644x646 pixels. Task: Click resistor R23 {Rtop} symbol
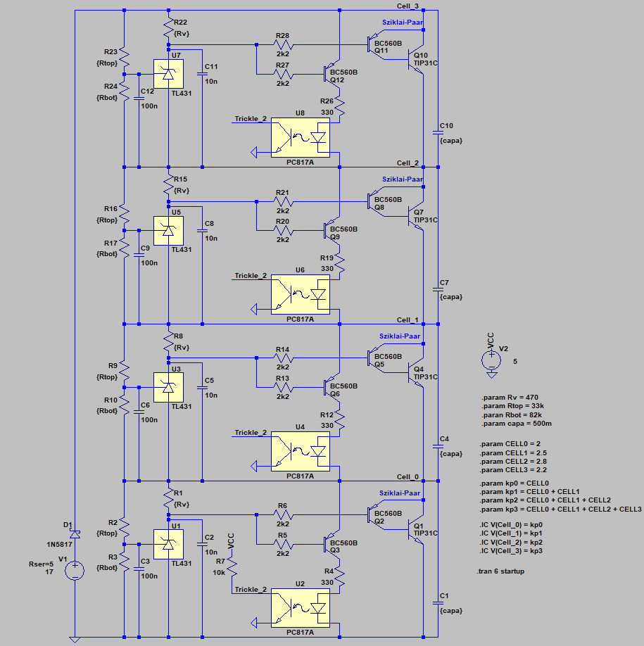click(x=125, y=58)
